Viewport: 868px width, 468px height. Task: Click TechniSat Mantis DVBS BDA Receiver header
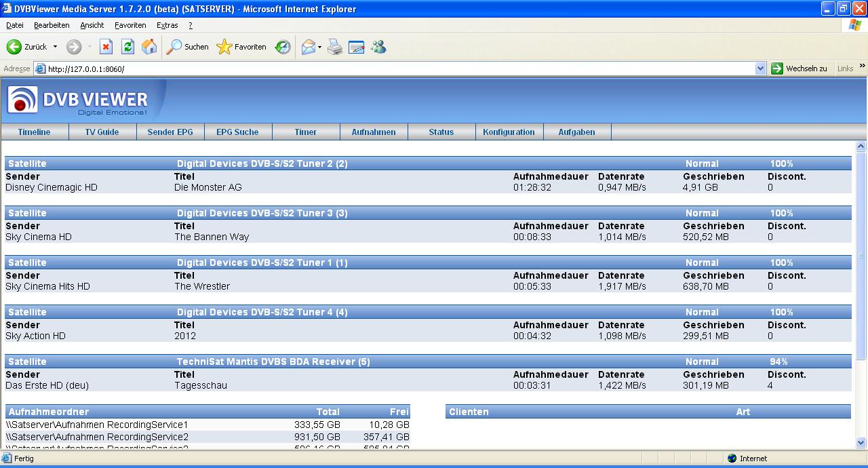pyautogui.click(x=273, y=362)
